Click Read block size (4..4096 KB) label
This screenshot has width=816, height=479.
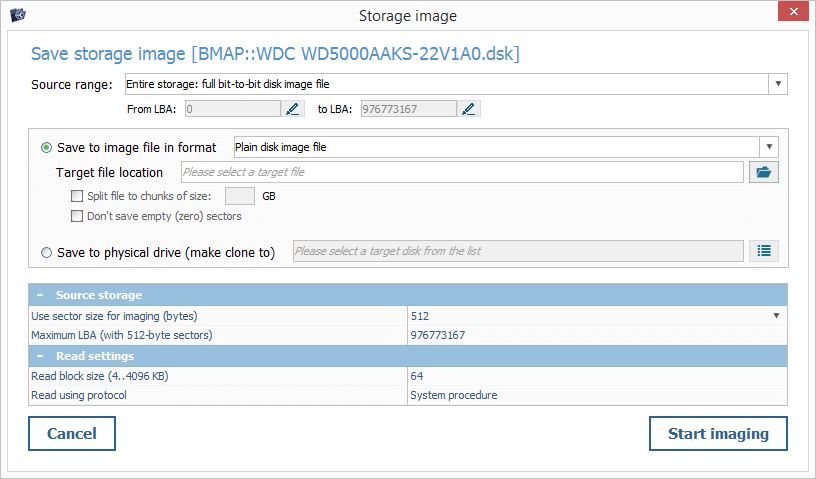[x=100, y=376]
